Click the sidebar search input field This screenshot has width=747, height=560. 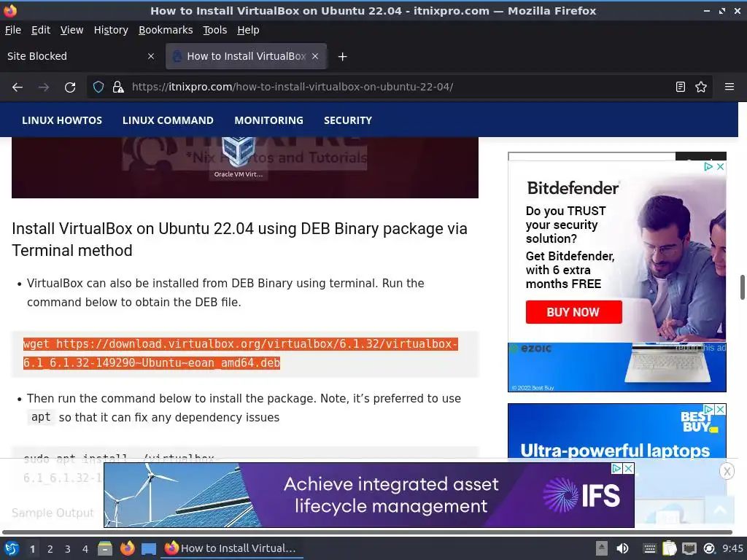(x=592, y=157)
